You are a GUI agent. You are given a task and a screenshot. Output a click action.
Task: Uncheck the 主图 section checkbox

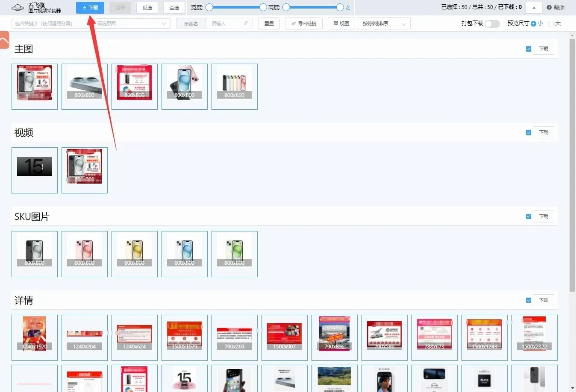(529, 49)
